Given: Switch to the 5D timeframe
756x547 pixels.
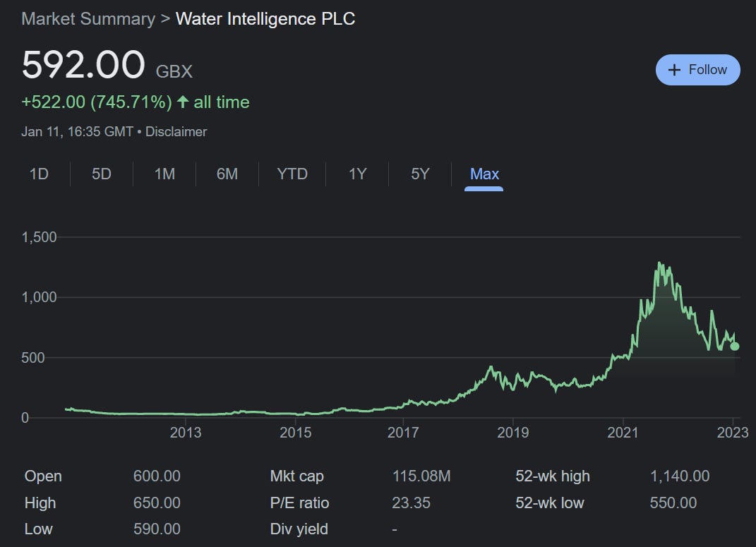Looking at the screenshot, I should click(101, 174).
